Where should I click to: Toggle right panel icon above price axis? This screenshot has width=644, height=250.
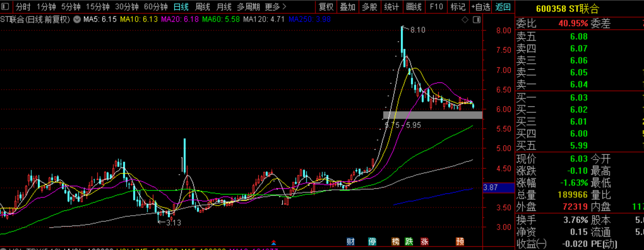pyautogui.click(x=476, y=20)
